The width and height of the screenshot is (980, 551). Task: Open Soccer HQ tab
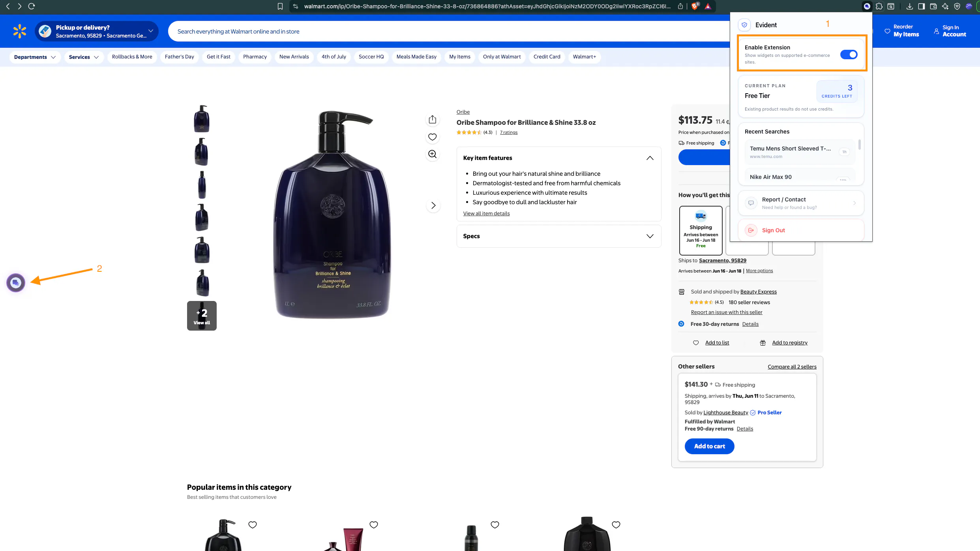click(x=371, y=57)
